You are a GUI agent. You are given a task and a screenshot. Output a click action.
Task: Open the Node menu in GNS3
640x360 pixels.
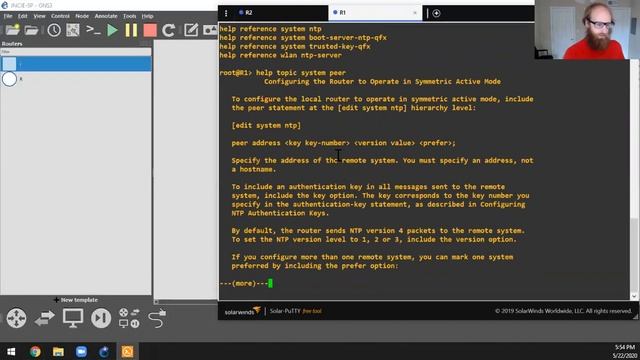coord(82,16)
